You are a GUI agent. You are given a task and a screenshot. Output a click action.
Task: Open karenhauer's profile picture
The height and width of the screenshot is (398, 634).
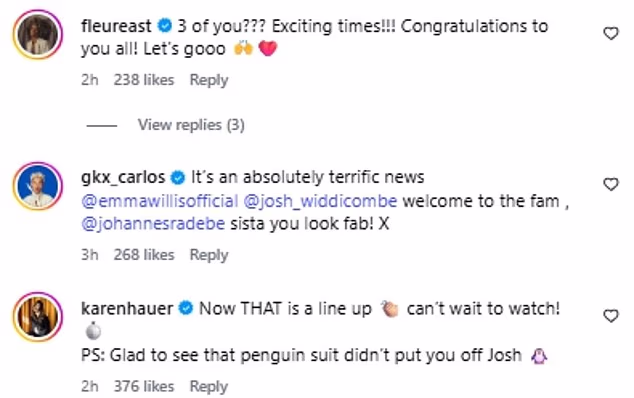[x=38, y=317]
